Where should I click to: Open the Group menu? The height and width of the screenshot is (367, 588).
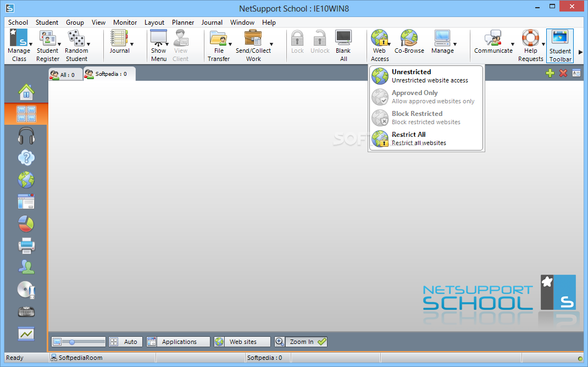(x=75, y=23)
